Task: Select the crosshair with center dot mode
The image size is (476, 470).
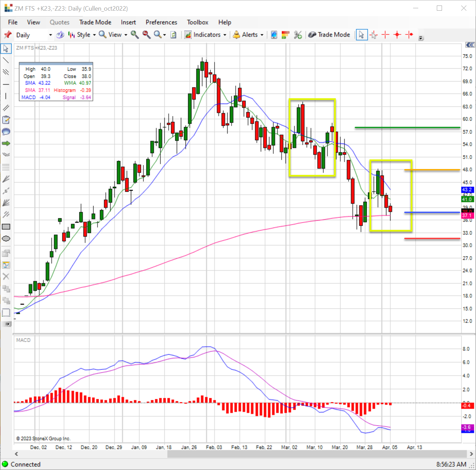Action: 397,35
